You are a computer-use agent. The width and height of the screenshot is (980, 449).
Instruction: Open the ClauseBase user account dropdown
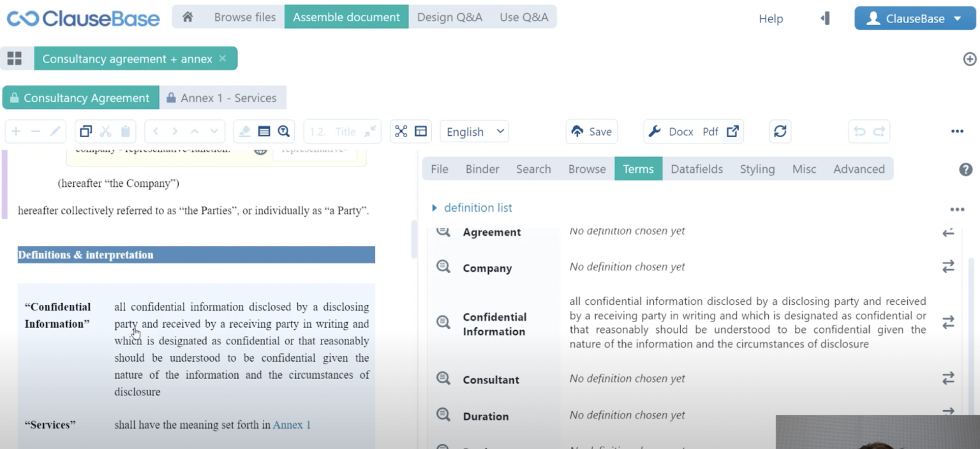914,18
